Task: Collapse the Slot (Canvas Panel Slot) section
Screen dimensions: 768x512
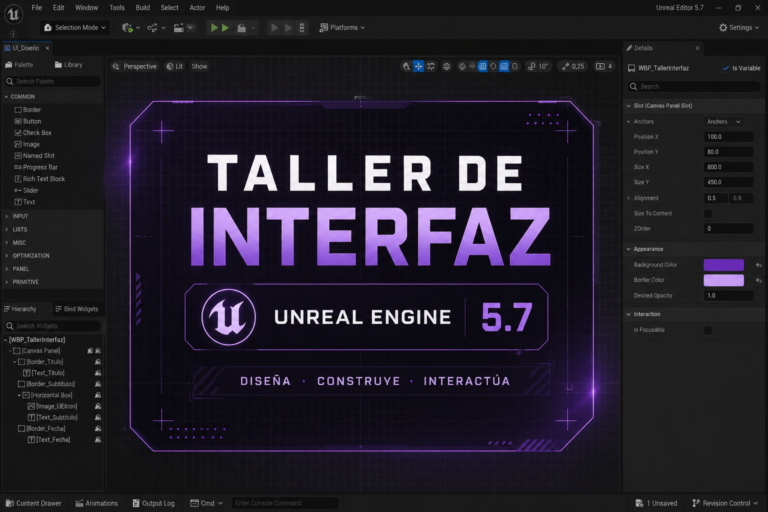Action: tap(628, 106)
